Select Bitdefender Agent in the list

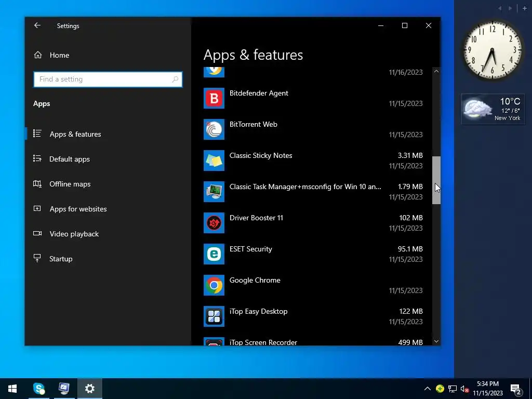tap(313, 98)
